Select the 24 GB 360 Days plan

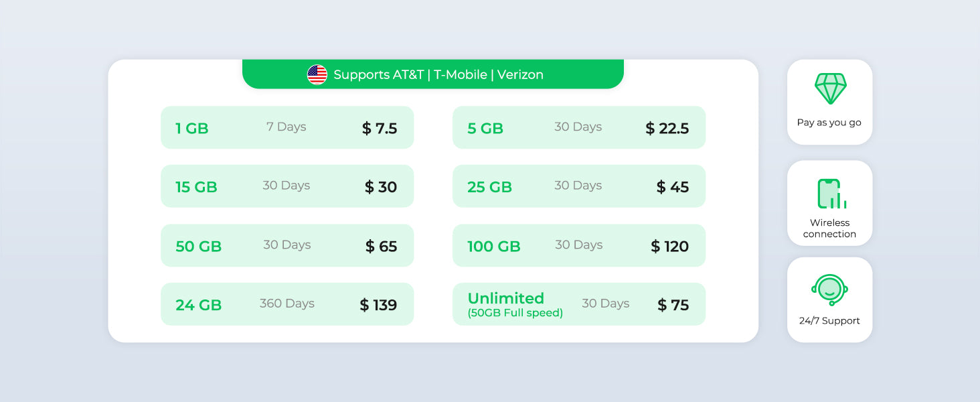(287, 304)
